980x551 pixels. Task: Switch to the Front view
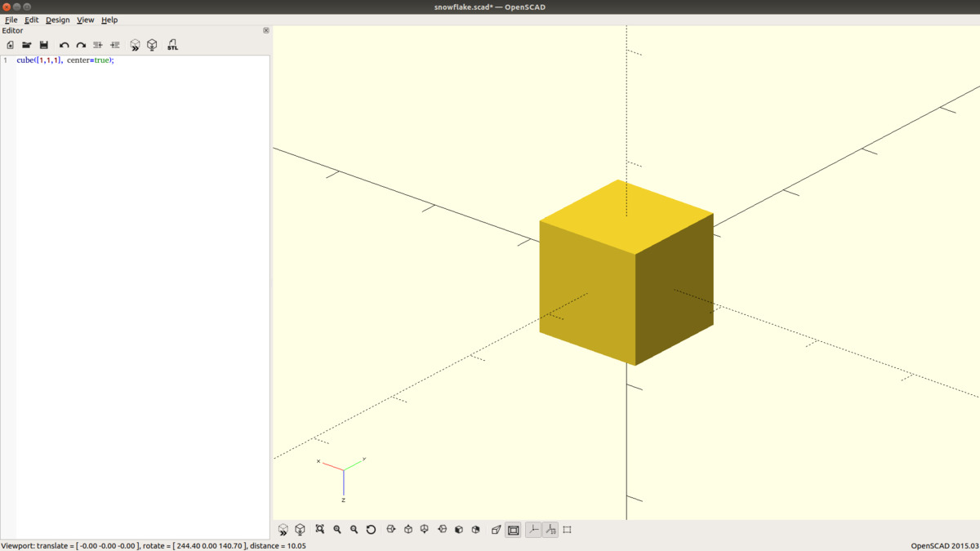coord(459,530)
